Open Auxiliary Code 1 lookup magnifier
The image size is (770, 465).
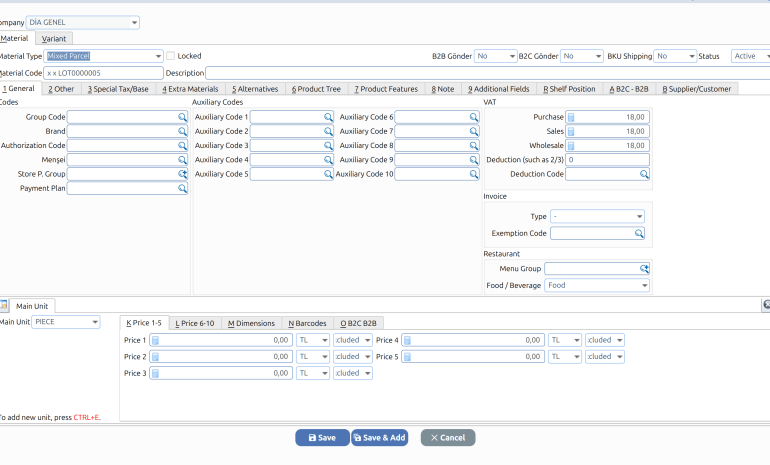pyautogui.click(x=328, y=117)
